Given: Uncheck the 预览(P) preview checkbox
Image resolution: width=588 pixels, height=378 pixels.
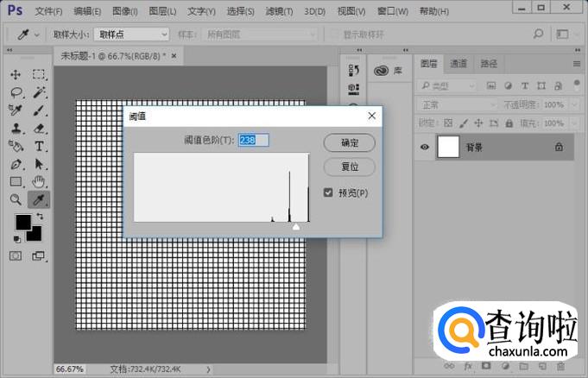Looking at the screenshot, I should [328, 192].
